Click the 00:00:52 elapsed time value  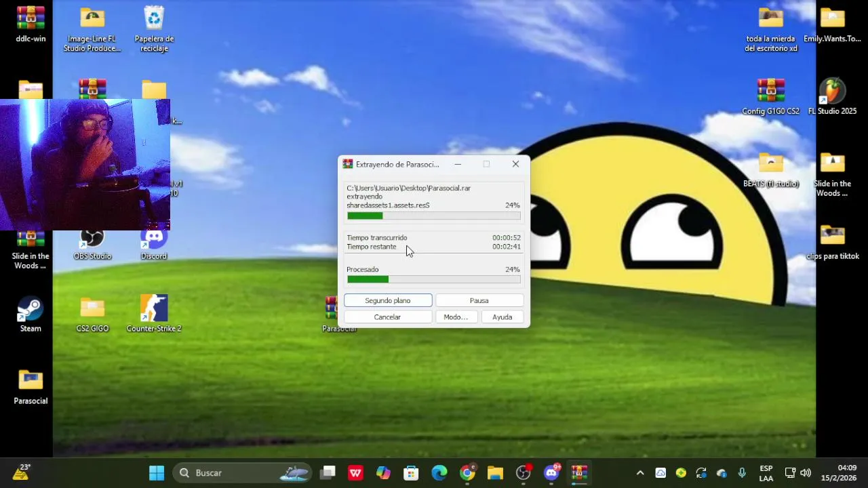[x=507, y=238]
